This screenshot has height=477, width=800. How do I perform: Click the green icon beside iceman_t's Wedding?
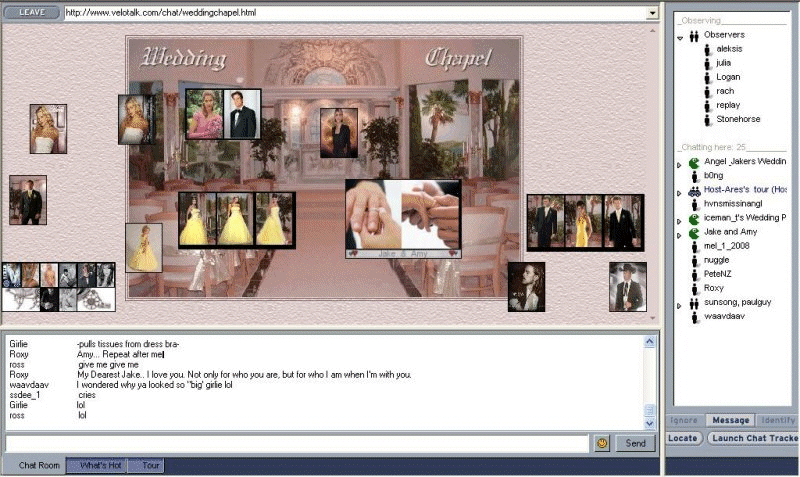pos(693,217)
